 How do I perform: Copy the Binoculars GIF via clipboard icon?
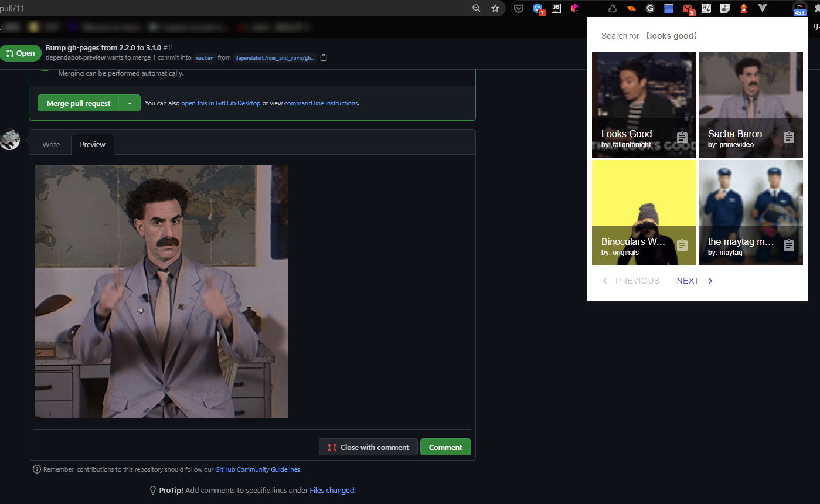[x=682, y=246]
